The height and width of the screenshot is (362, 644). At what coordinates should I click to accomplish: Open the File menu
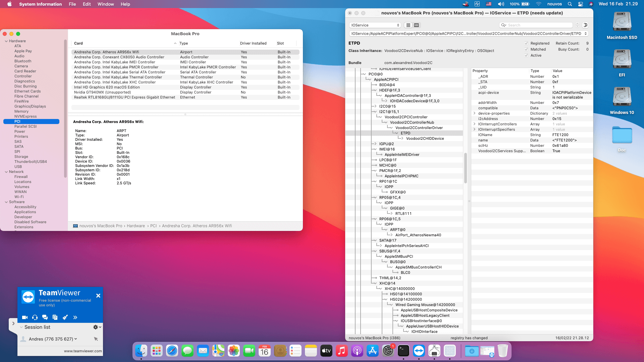(72, 4)
